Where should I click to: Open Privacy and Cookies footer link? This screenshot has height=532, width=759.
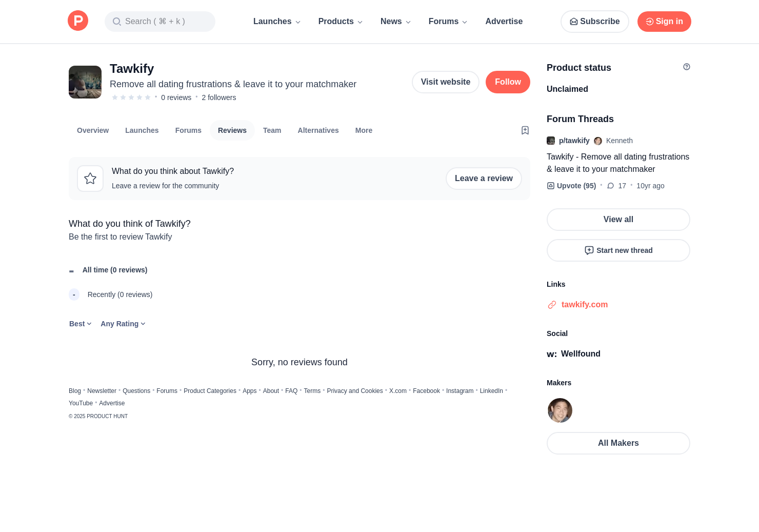point(355,391)
